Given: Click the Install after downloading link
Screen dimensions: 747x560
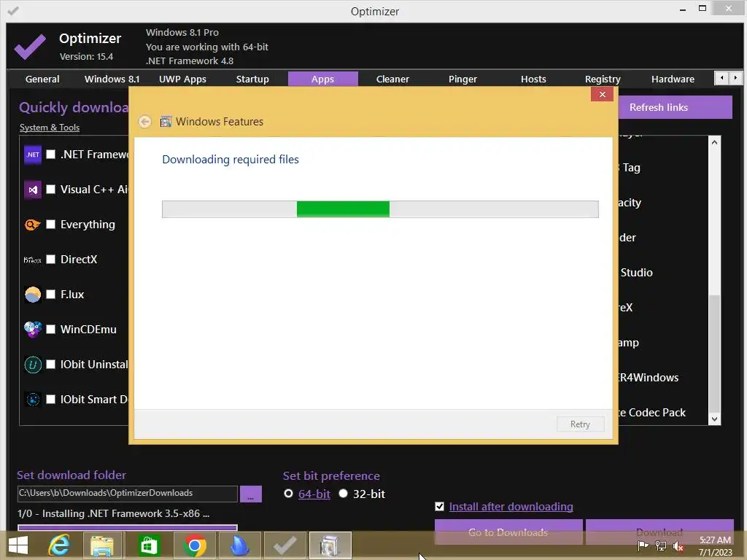Looking at the screenshot, I should click(511, 507).
